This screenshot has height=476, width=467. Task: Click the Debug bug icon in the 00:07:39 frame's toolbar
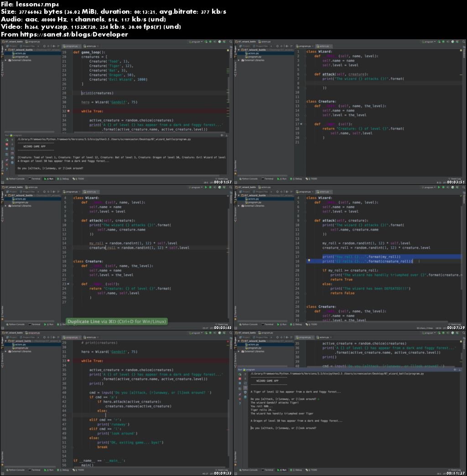click(443, 187)
